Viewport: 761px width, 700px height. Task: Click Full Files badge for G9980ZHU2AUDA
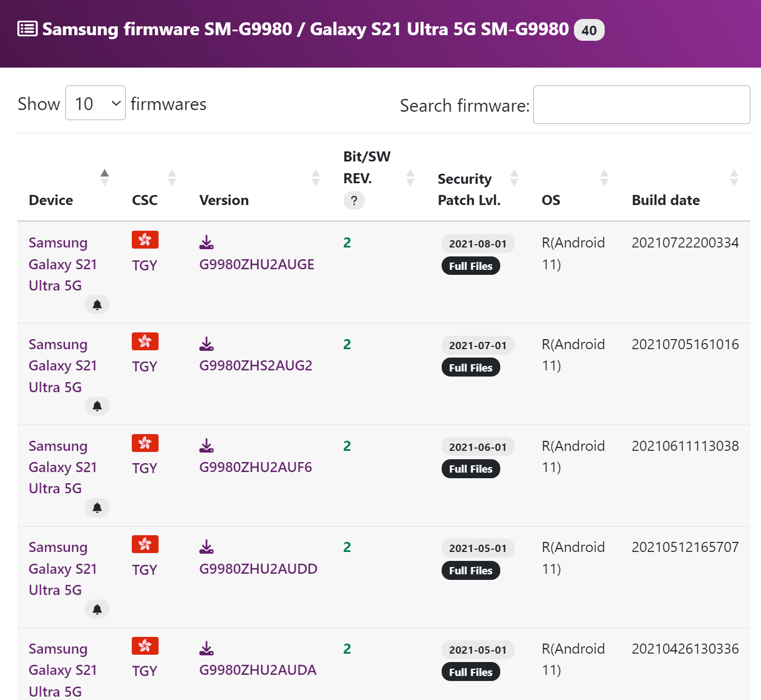click(x=471, y=672)
